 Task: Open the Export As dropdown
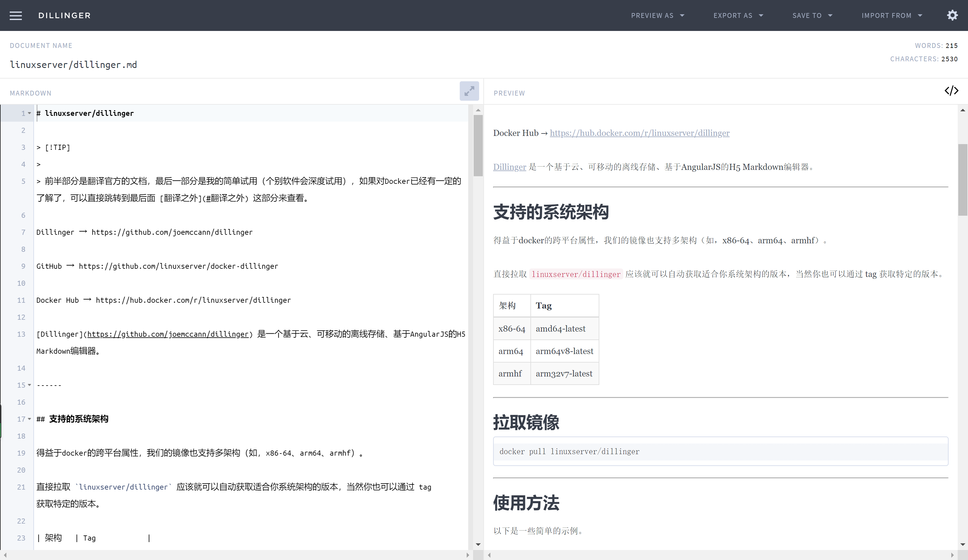(738, 15)
